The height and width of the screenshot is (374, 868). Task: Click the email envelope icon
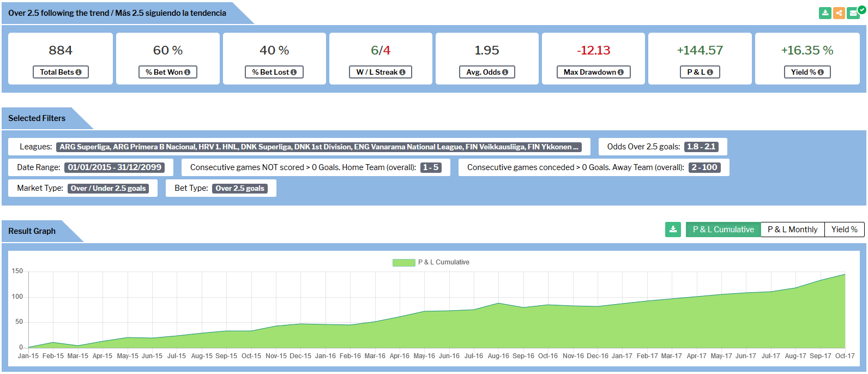[853, 13]
